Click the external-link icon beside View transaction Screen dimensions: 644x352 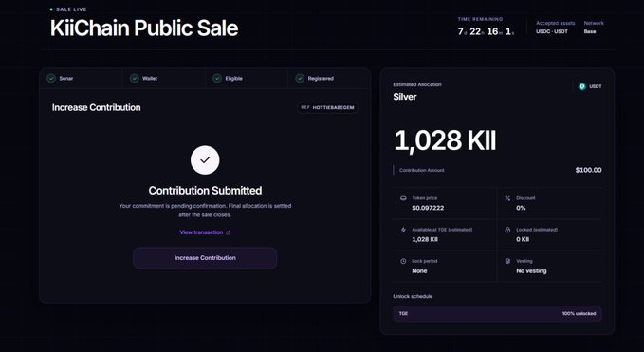click(228, 232)
